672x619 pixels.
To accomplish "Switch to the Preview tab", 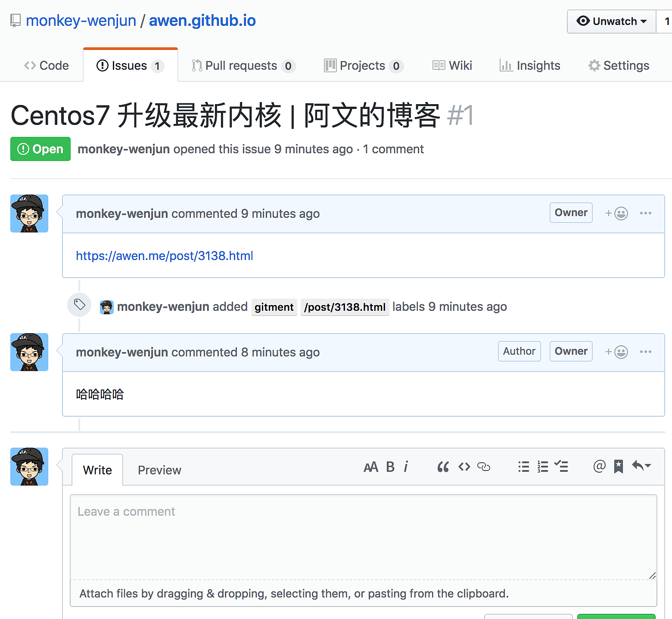I will (x=159, y=470).
